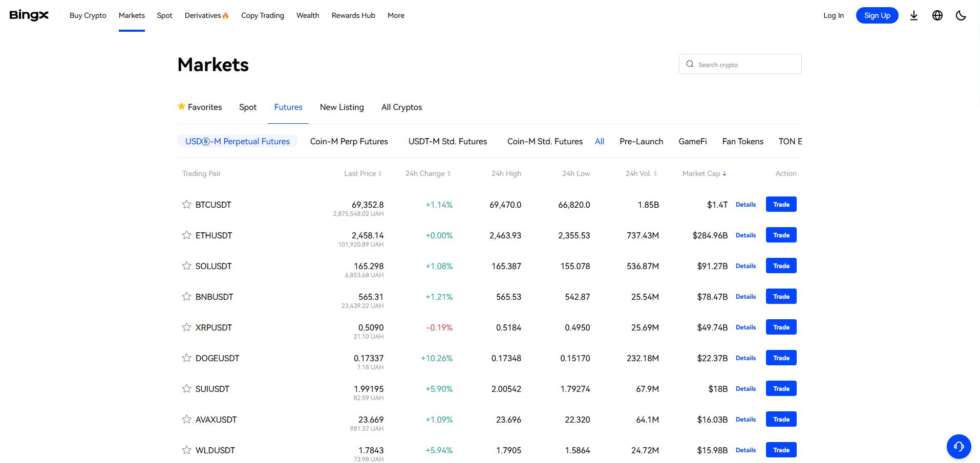Select Pre-Launch category filter
Image resolution: width=980 pixels, height=463 pixels.
click(x=642, y=141)
